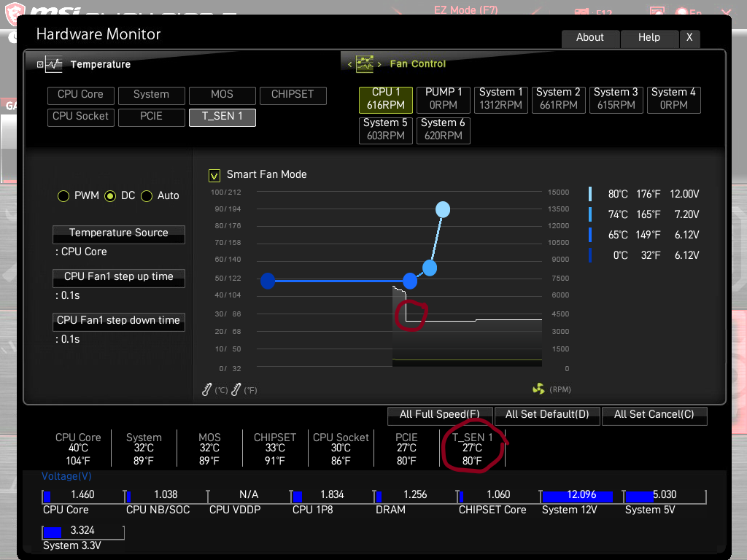Open the Help button

click(649, 38)
